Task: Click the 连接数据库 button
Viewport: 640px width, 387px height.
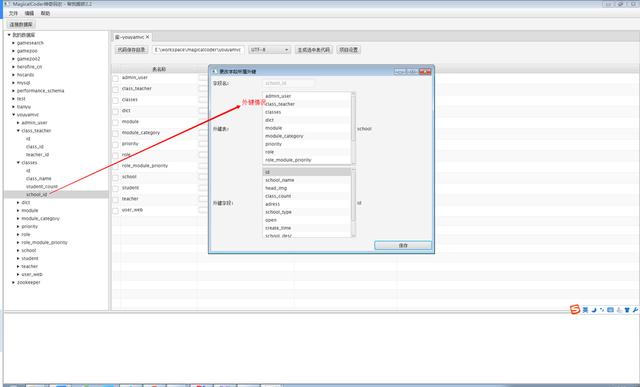Action: [x=21, y=24]
